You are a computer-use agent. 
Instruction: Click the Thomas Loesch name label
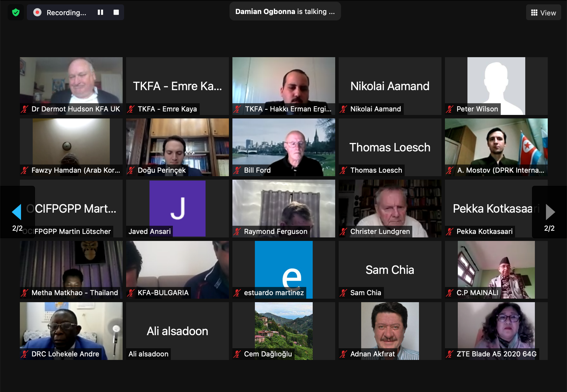(x=376, y=170)
